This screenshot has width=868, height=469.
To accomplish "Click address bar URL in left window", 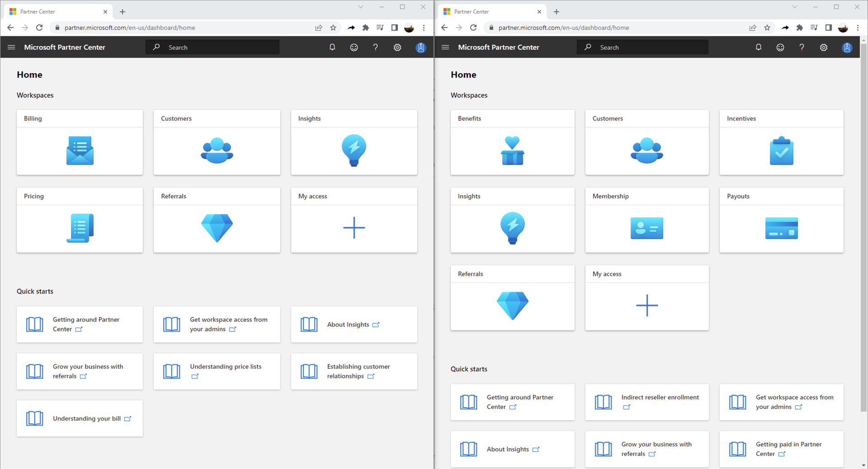I will (x=130, y=28).
